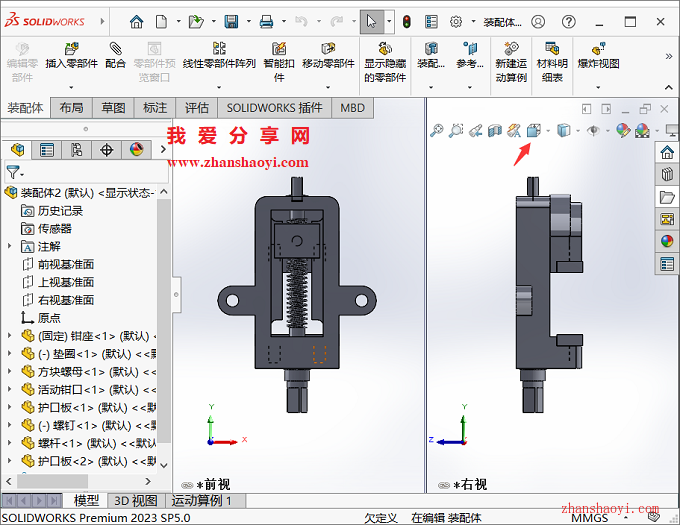Switch to SOLIDWORKS 插件 tab
This screenshot has width=680, height=525.
coord(275,108)
